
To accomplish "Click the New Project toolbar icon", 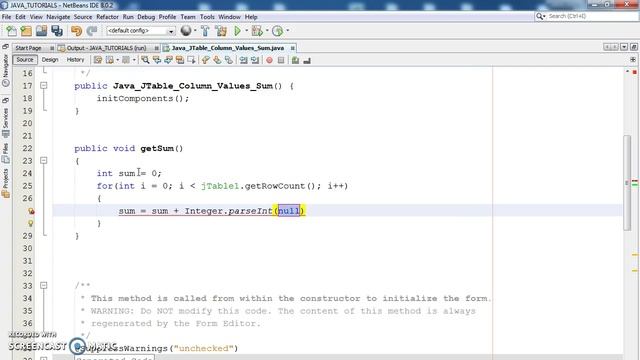I will (26, 31).
